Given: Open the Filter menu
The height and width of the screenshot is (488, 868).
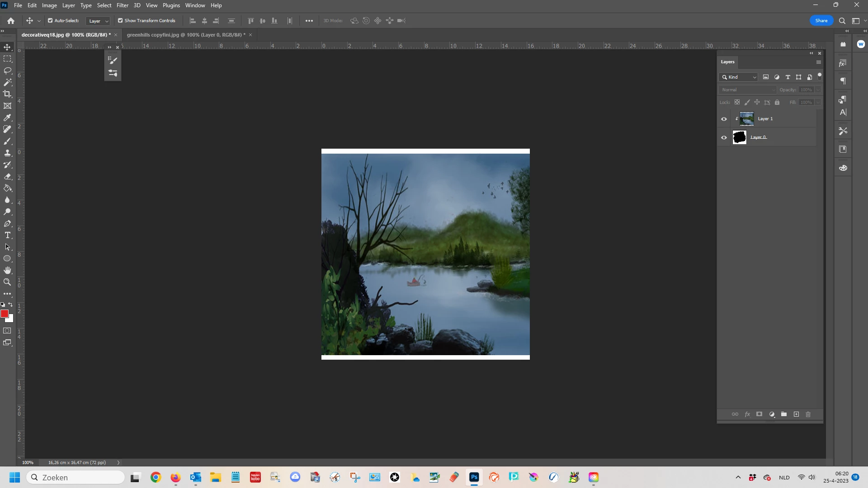Looking at the screenshot, I should click(123, 5).
